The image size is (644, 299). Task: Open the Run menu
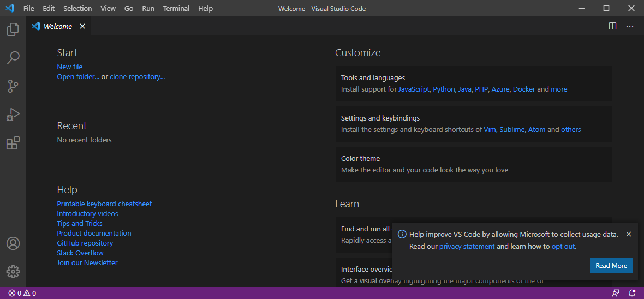point(148,8)
